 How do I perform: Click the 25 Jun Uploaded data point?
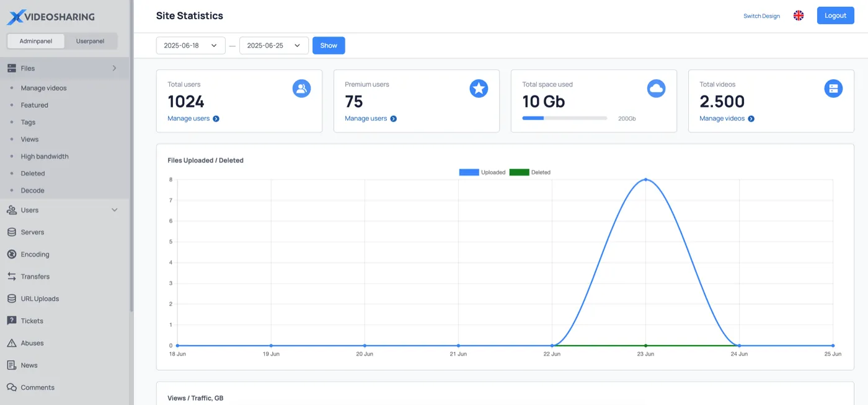[x=833, y=346]
